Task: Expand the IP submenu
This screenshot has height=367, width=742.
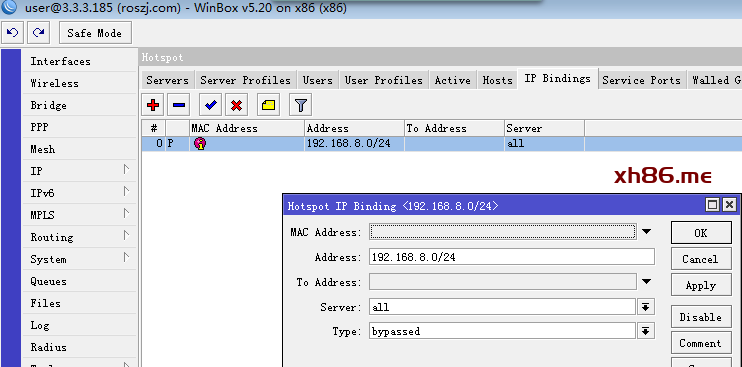Action: tap(80, 171)
